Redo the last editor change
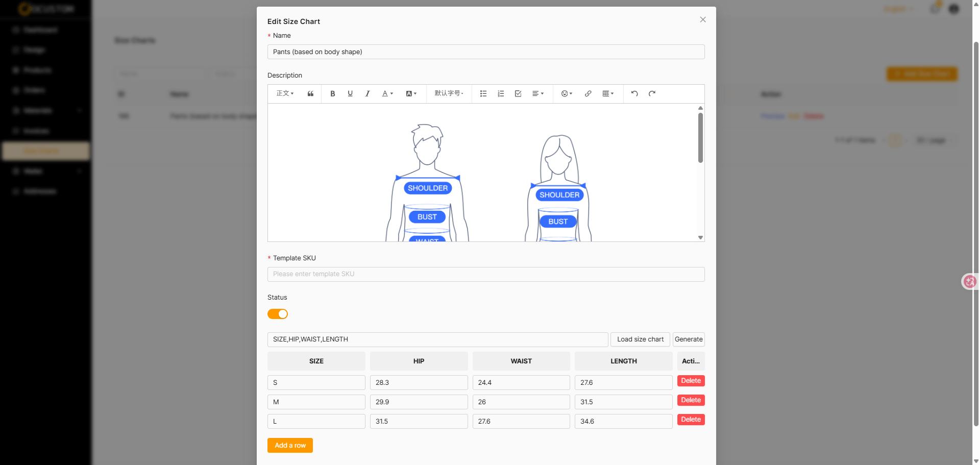This screenshot has height=465, width=980. tap(652, 94)
